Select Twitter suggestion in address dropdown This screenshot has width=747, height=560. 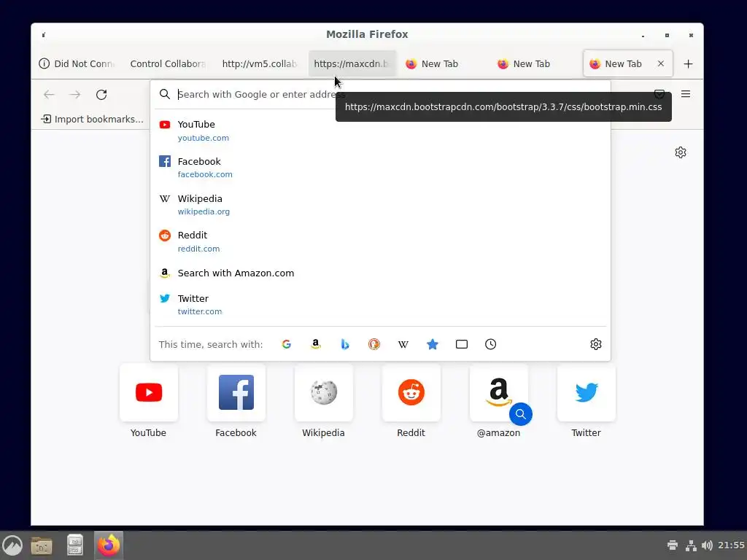coord(380,304)
